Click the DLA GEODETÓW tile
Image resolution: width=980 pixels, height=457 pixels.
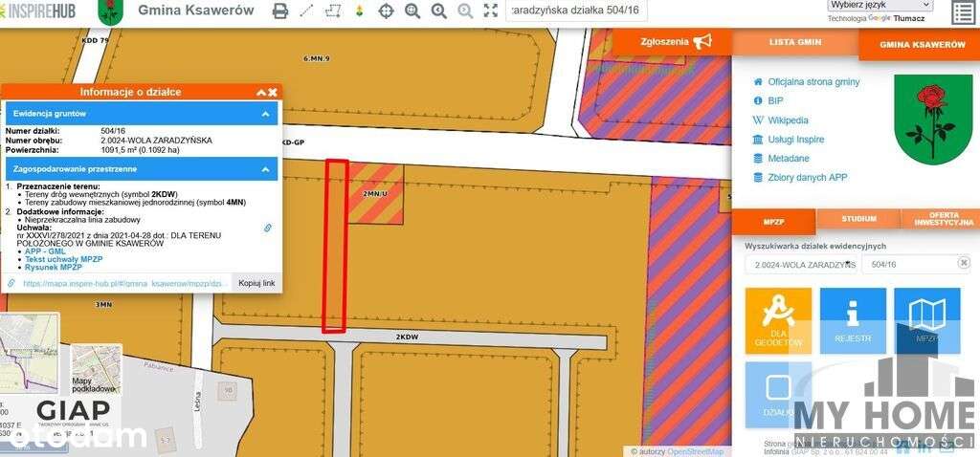pyautogui.click(x=778, y=321)
